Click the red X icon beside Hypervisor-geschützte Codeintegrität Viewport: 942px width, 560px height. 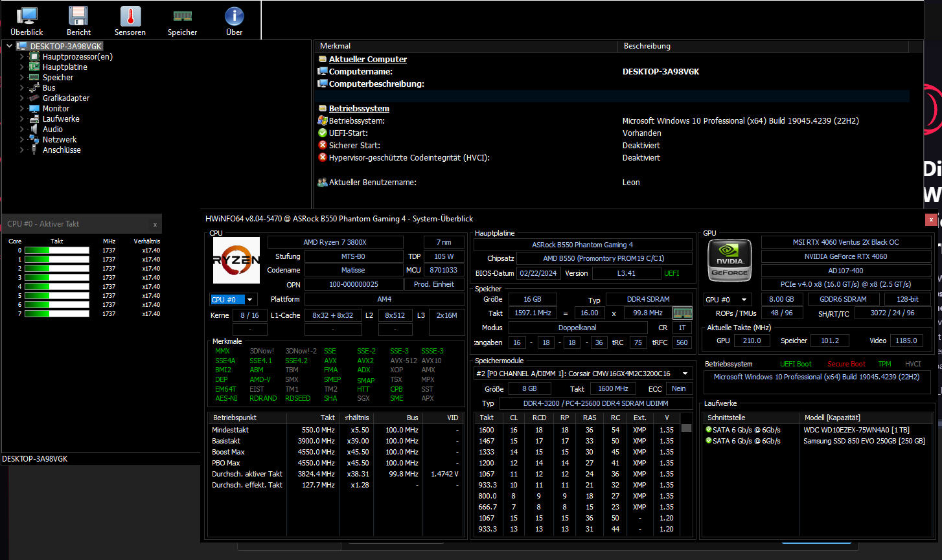point(323,157)
